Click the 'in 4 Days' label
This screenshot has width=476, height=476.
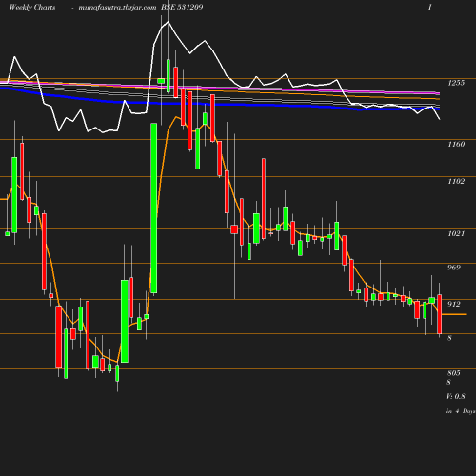pos(461,411)
